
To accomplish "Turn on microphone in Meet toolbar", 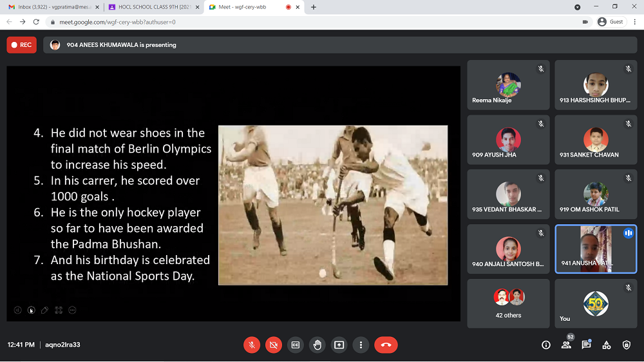I will (252, 345).
